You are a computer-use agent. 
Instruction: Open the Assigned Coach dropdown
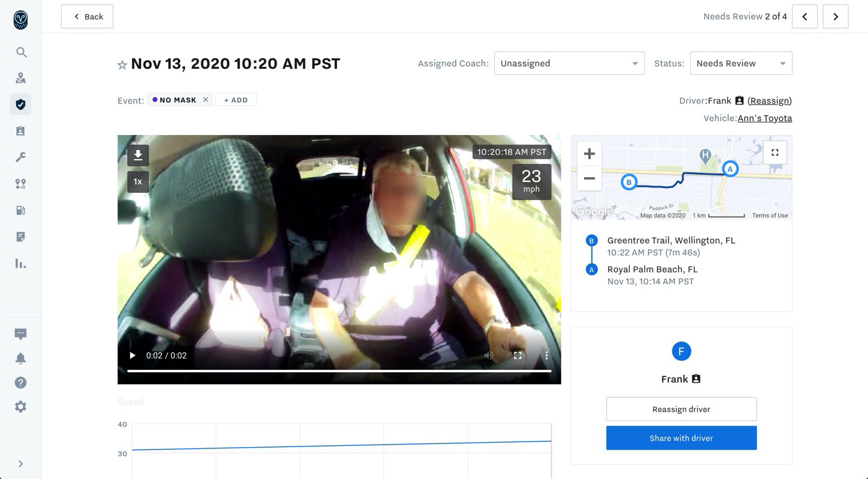tap(570, 63)
